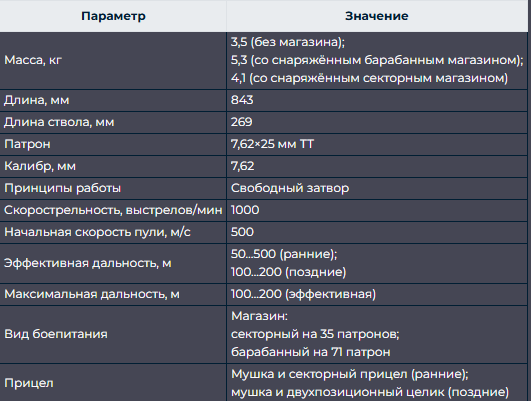
Task: Select the rate of fire value 1000
Action: 245,210
